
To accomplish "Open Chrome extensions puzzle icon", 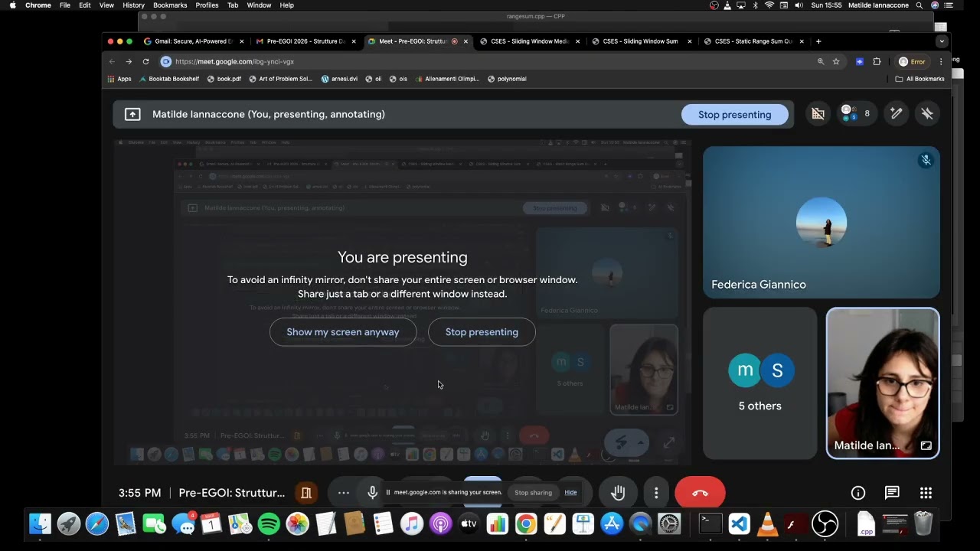I will pos(877,61).
